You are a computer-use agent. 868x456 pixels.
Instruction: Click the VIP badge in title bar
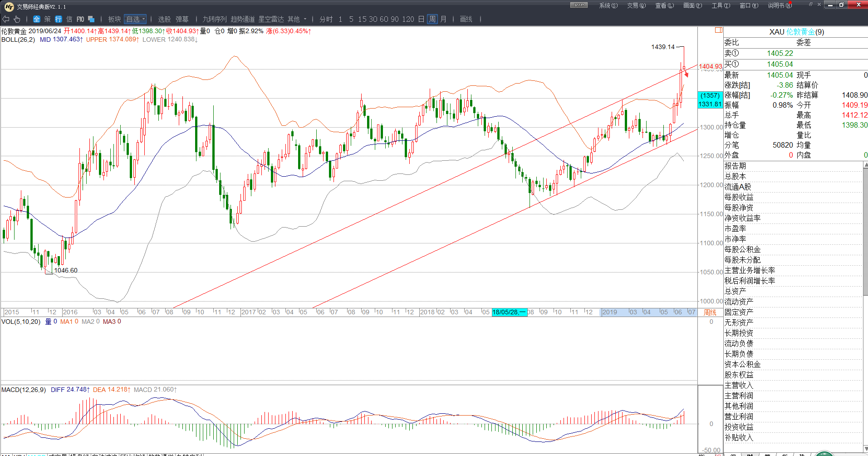[579, 5]
